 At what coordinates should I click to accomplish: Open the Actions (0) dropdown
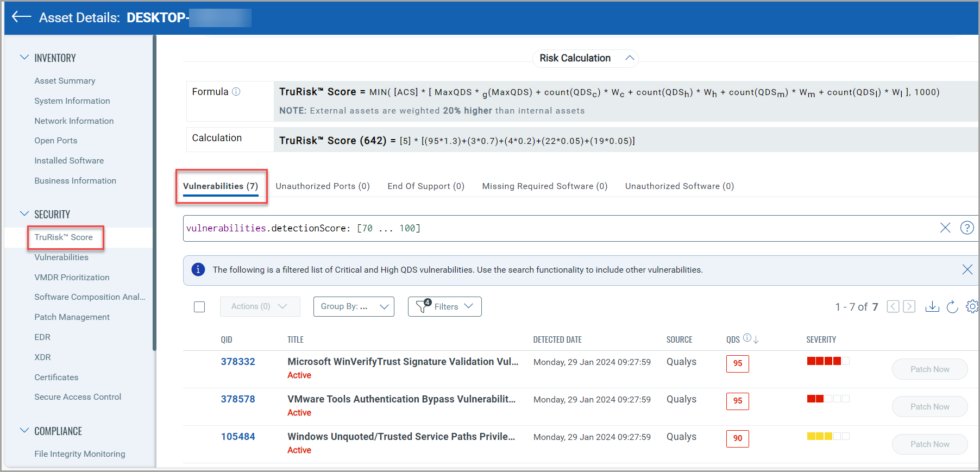260,306
